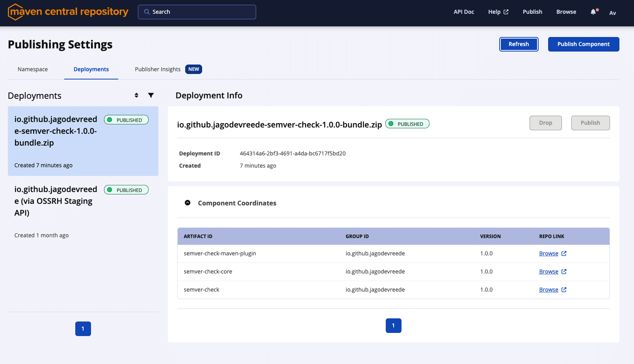Click external link icon in last semver-check row
634x364 pixels.
tap(564, 290)
